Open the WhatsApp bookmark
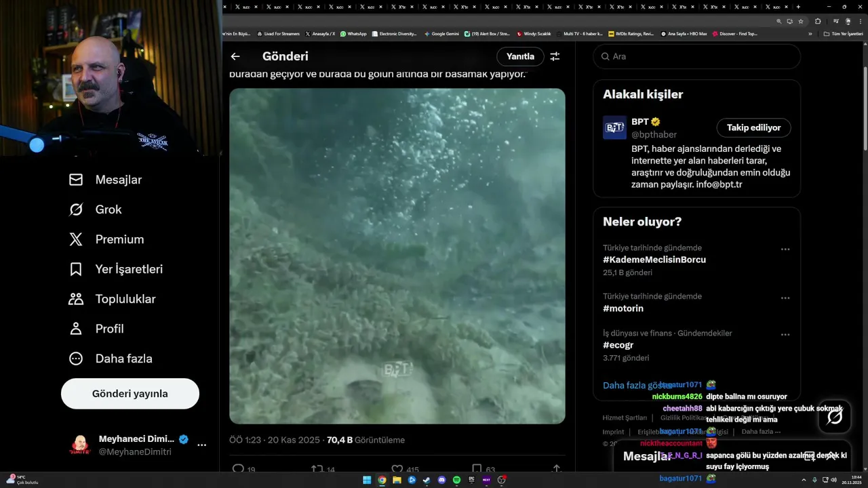Screen dimensions: 868x488 click(353, 33)
